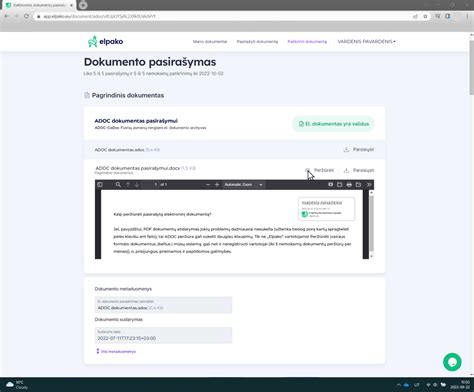This screenshot has width=474, height=392.
Task: Zoom out in the PDF viewer
Action: click(x=208, y=184)
